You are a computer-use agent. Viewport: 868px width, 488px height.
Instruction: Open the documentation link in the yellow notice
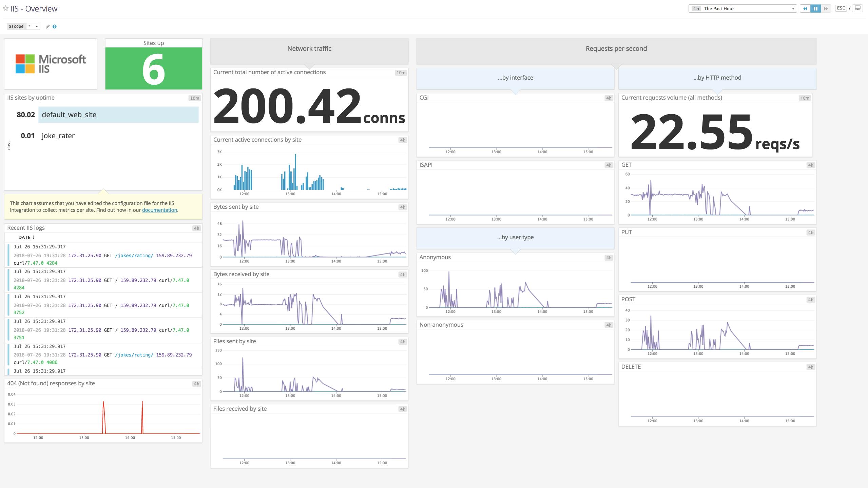point(159,210)
